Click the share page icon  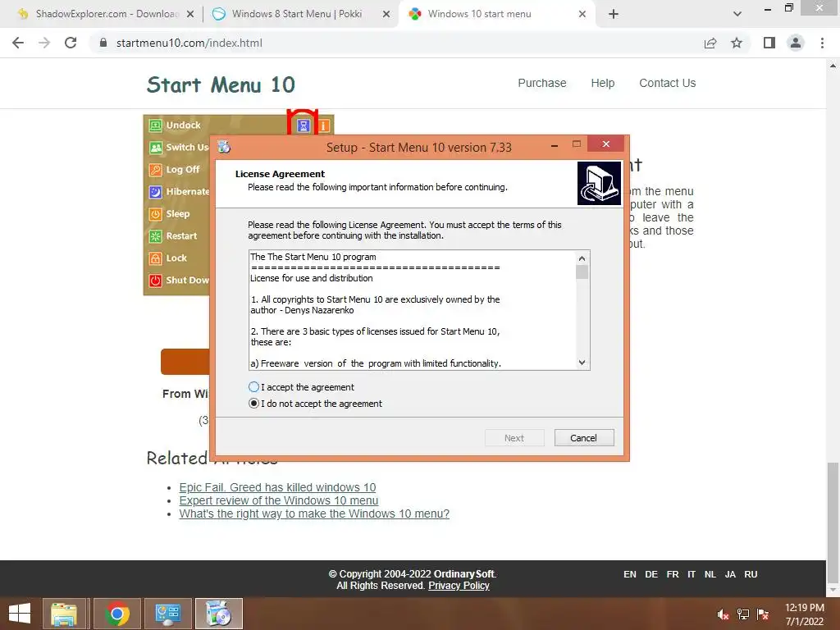710,43
